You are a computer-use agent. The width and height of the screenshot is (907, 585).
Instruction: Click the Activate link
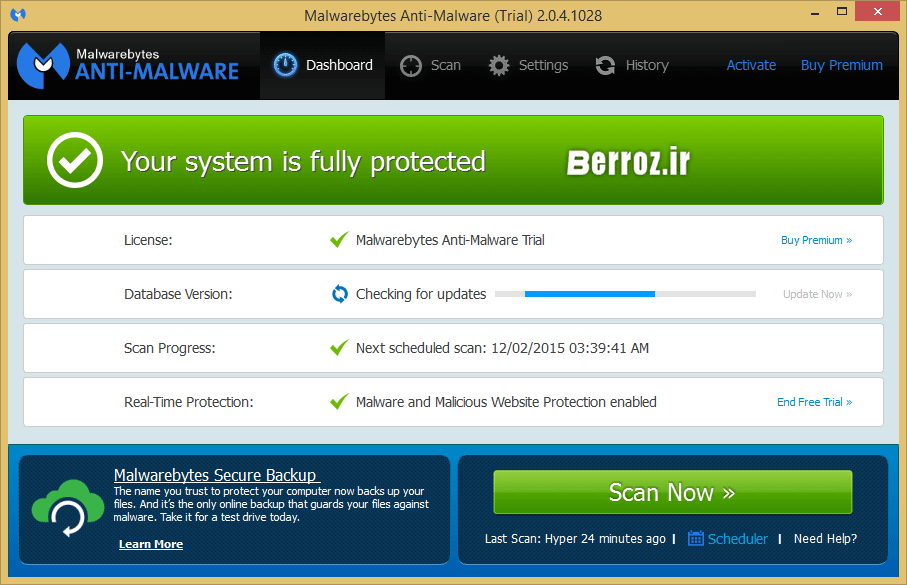tap(751, 65)
